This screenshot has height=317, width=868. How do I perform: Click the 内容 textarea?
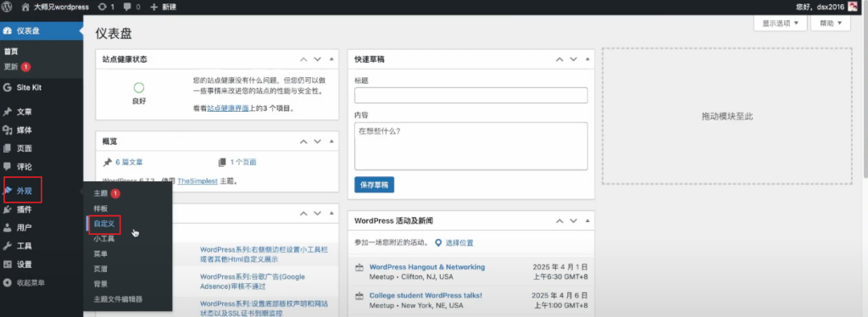click(x=470, y=146)
